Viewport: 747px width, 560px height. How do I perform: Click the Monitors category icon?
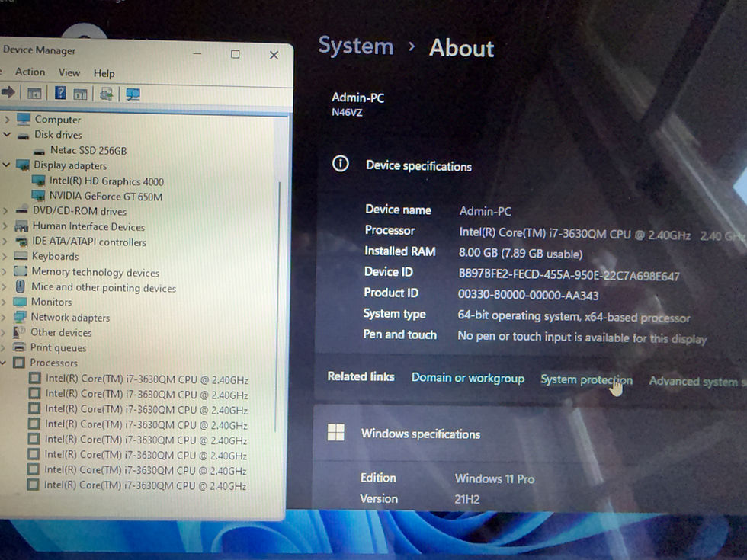[x=20, y=302]
